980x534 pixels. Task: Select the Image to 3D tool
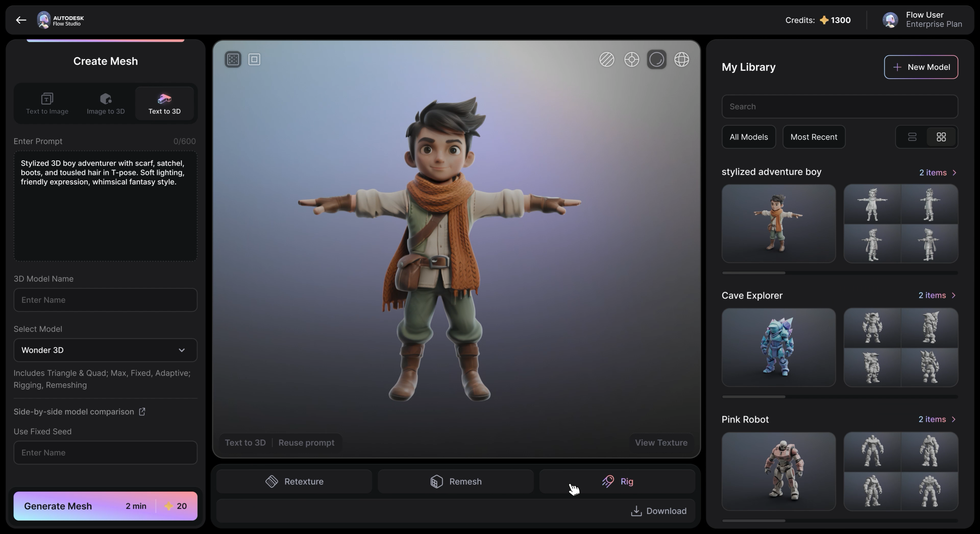coord(105,104)
